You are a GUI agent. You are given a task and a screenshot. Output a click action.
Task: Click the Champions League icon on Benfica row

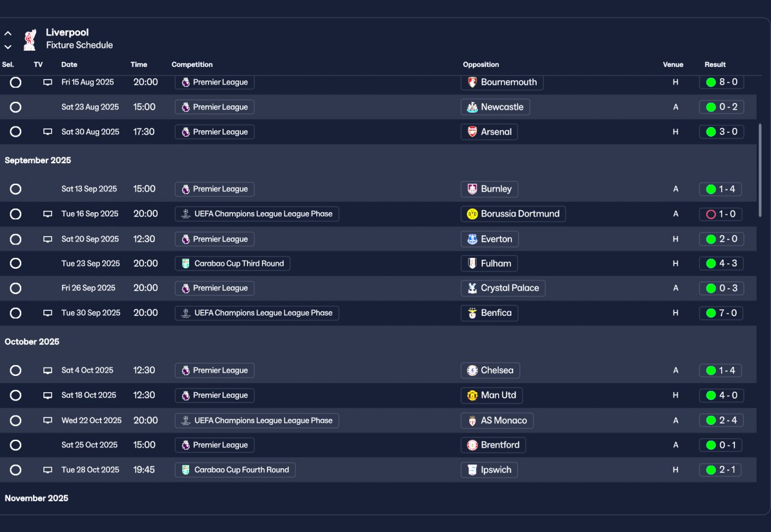tap(186, 313)
